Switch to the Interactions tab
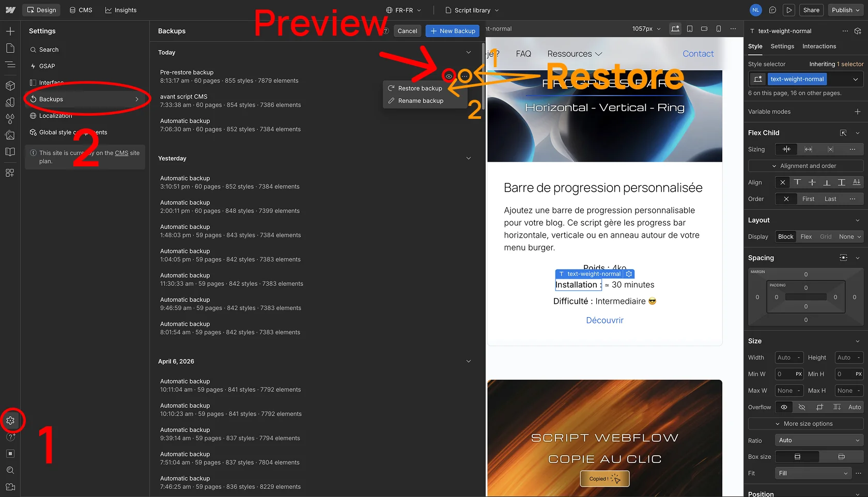The width and height of the screenshot is (868, 497). pyautogui.click(x=819, y=46)
